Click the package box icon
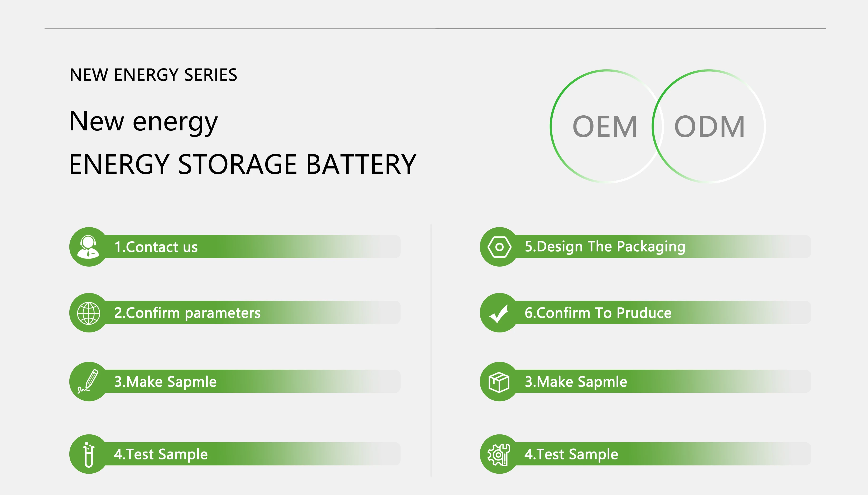This screenshot has width=868, height=495. 499,382
